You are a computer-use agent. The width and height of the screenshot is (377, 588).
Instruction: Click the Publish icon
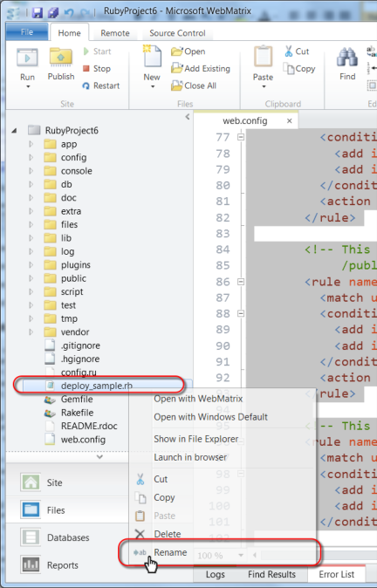(x=61, y=58)
